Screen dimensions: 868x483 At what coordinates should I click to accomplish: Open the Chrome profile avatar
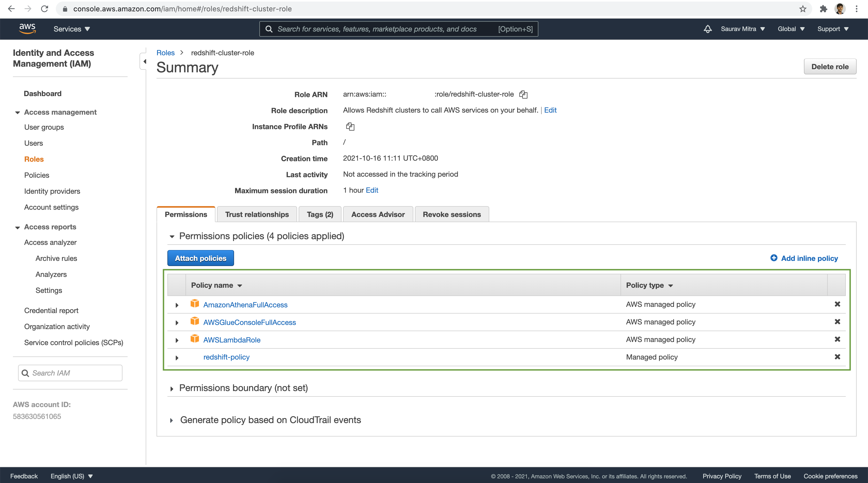(x=840, y=9)
